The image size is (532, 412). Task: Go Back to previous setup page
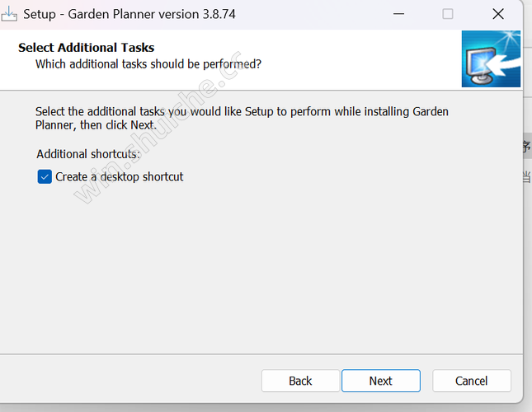pyautogui.click(x=300, y=381)
